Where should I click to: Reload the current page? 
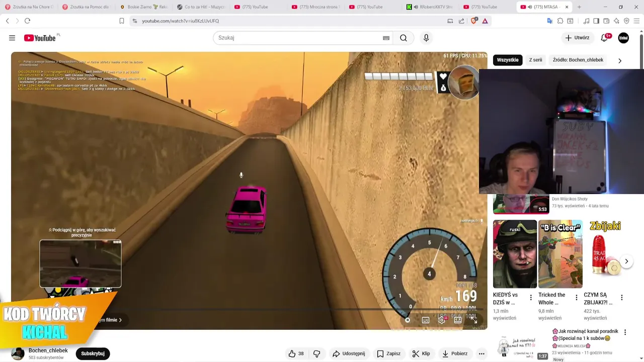(27, 21)
